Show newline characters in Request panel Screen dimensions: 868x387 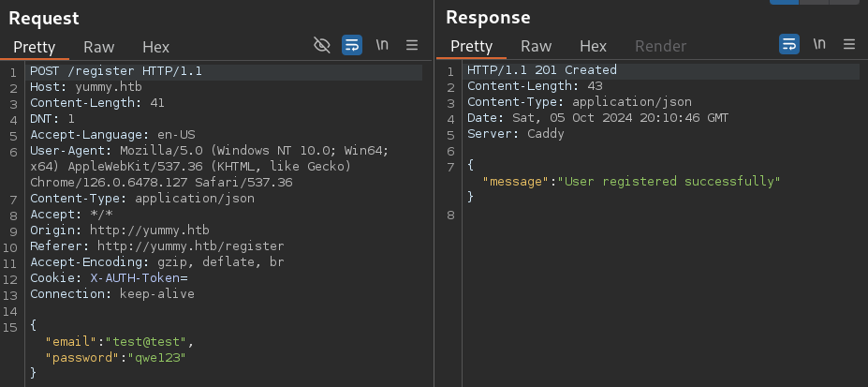tap(382, 45)
